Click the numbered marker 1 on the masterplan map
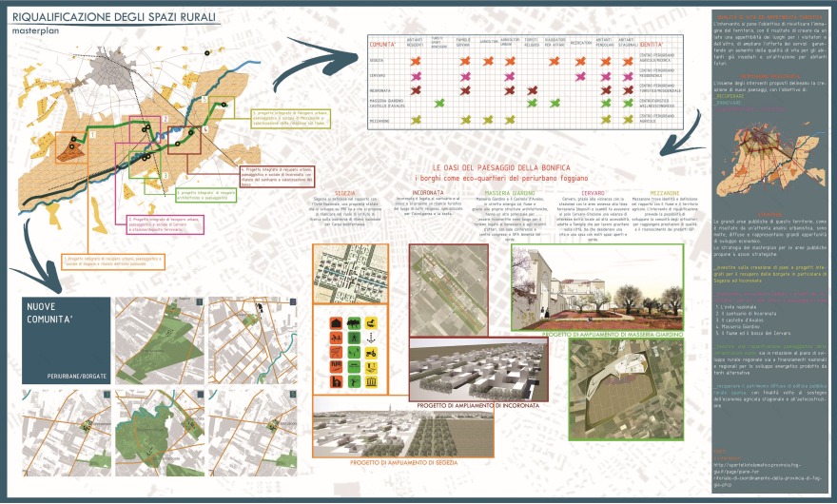Screen dimensions: 837x504 [92, 136]
